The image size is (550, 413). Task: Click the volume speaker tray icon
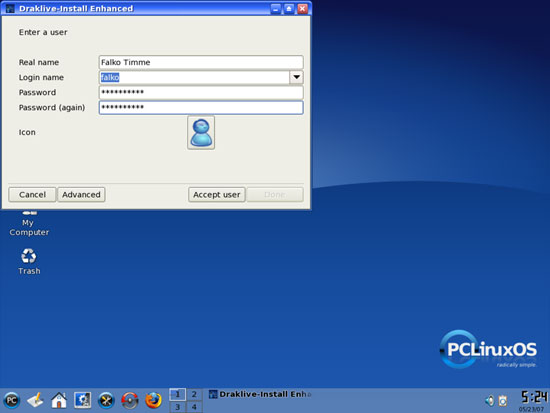[490, 400]
